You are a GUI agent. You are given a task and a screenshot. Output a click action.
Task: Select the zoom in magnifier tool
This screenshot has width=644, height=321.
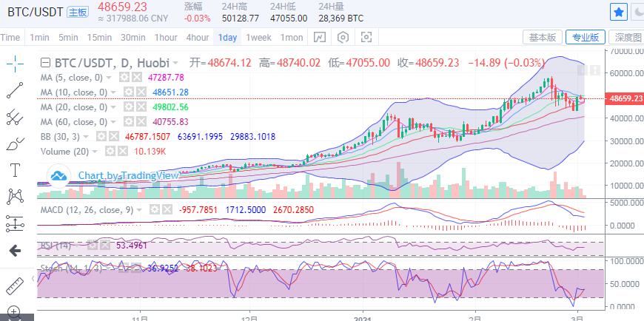pos(14,312)
